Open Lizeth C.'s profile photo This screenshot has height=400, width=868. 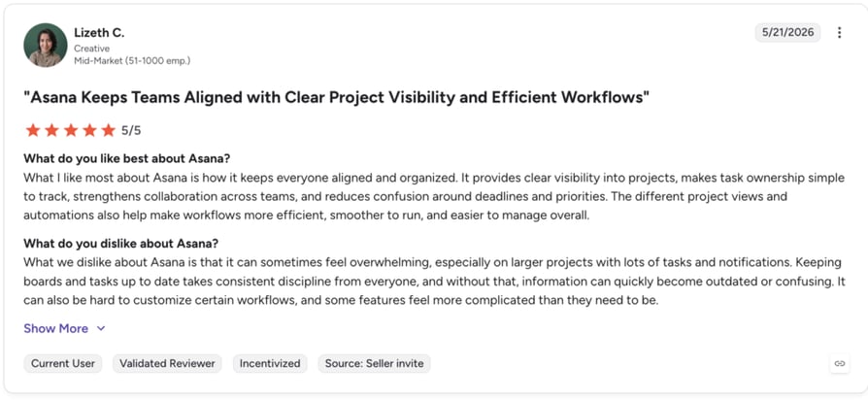(x=46, y=45)
